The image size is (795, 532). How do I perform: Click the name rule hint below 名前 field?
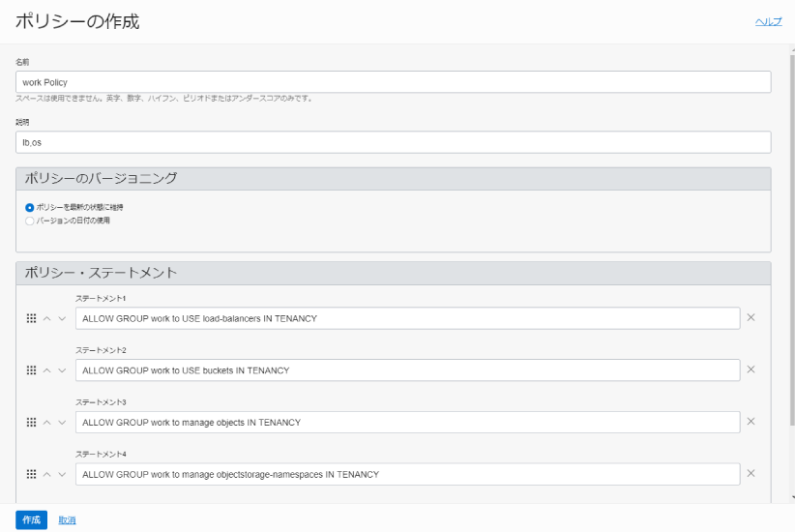tap(164, 99)
